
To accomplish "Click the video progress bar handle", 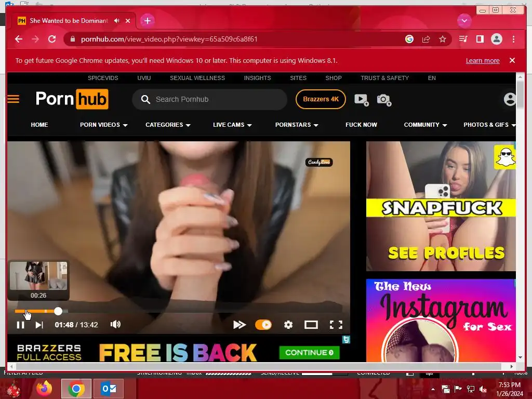I will click(x=58, y=311).
